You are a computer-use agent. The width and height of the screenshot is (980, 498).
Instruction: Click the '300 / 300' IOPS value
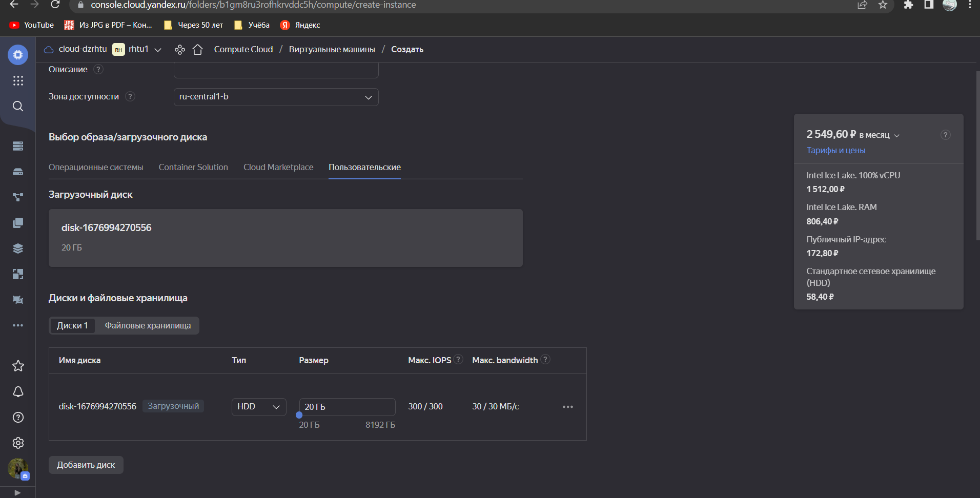click(x=425, y=406)
